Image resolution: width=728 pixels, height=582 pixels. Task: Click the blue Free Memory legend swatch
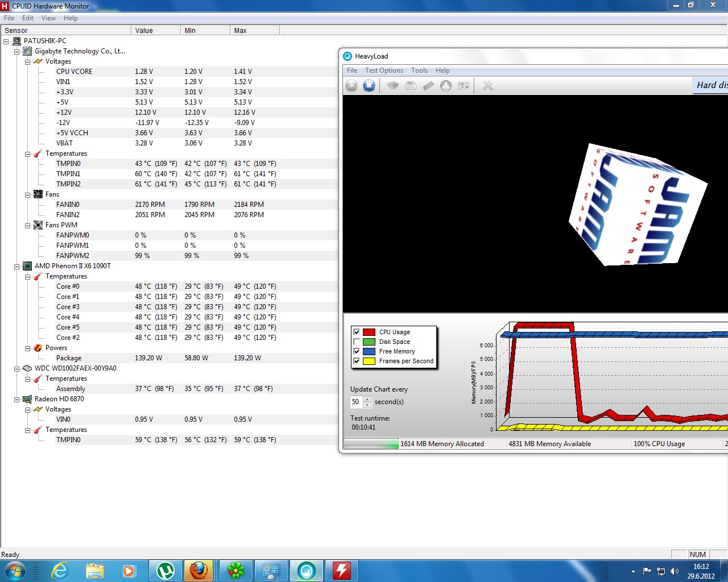point(369,351)
